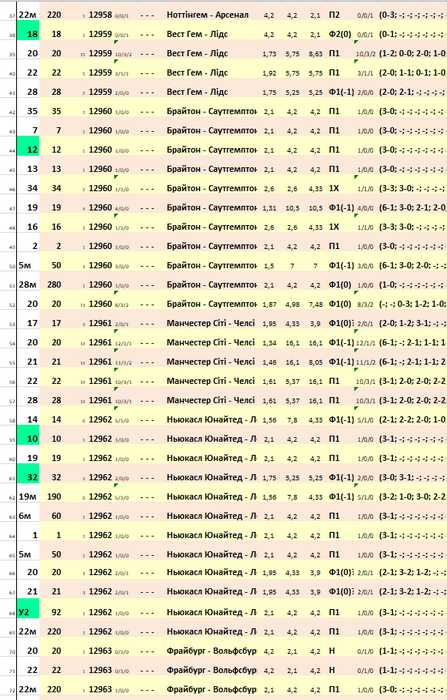
Task: Select row header number 50
Action: (x=12, y=267)
